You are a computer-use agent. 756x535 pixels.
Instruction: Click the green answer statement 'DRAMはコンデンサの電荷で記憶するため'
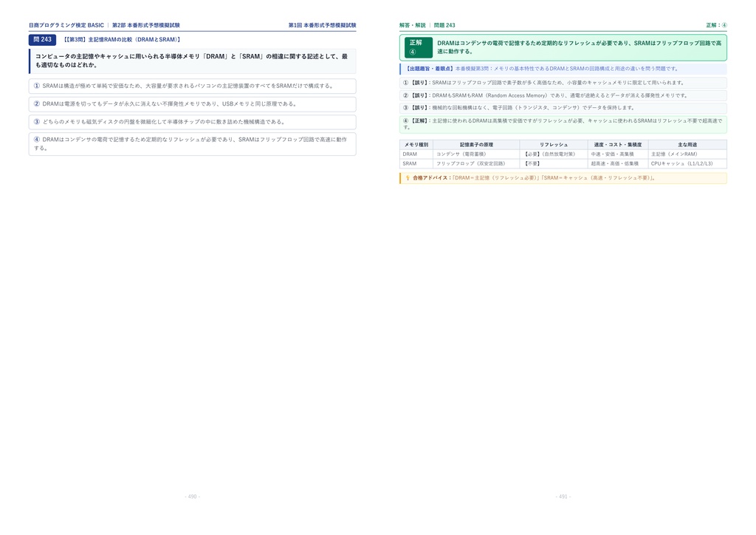point(580,47)
